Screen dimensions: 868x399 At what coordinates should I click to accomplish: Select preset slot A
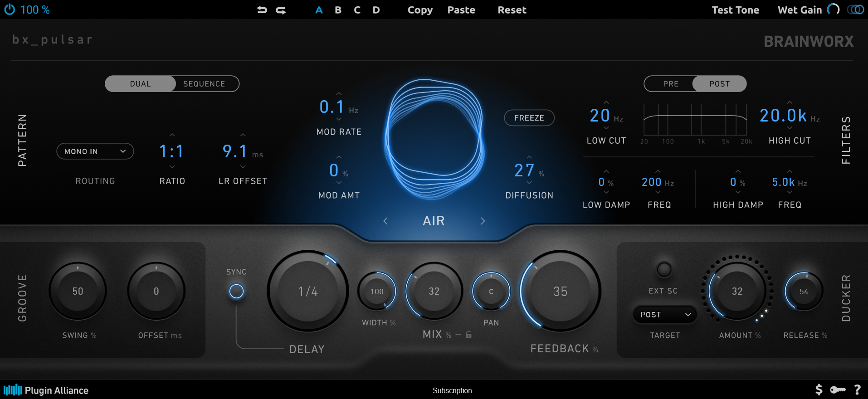(319, 10)
